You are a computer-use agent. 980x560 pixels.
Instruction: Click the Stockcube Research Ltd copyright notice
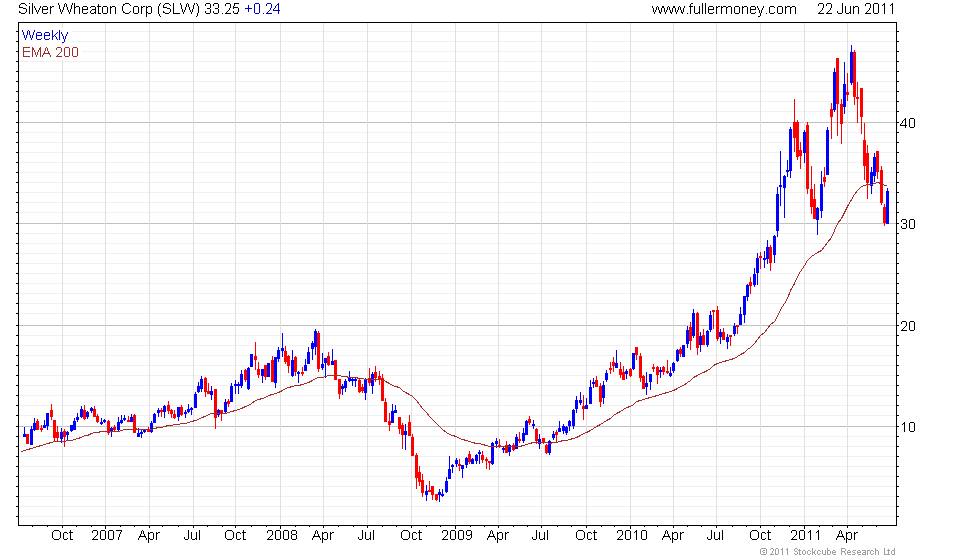tap(827, 552)
